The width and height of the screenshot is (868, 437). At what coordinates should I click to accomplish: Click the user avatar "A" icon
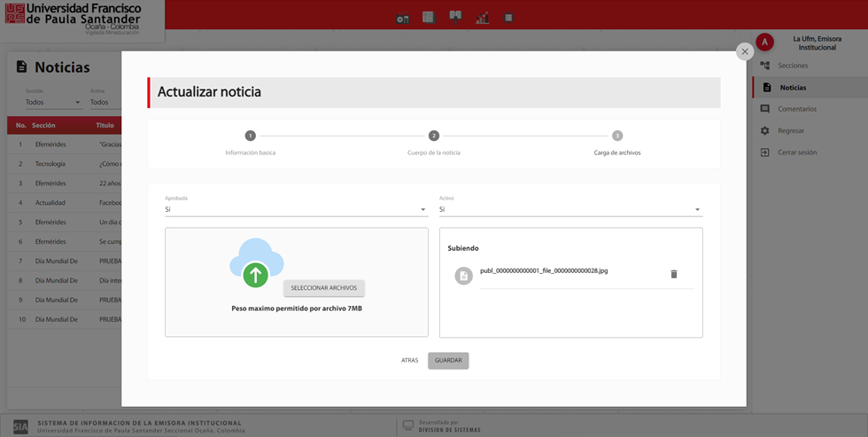[x=765, y=43]
